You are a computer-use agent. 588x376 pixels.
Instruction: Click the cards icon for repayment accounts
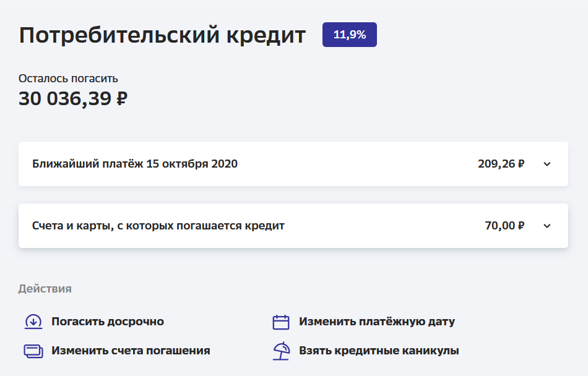coord(33,351)
